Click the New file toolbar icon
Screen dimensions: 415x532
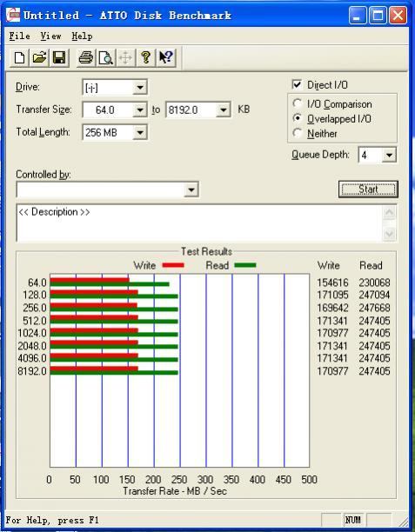tap(19, 57)
